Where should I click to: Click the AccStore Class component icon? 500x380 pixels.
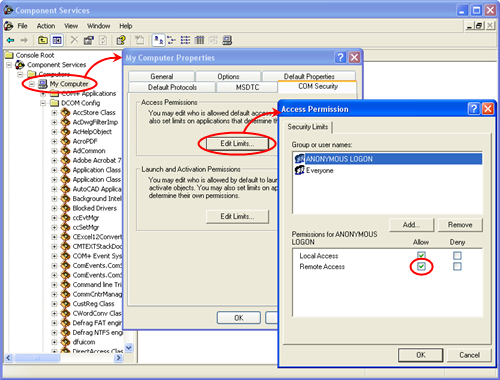click(x=65, y=113)
